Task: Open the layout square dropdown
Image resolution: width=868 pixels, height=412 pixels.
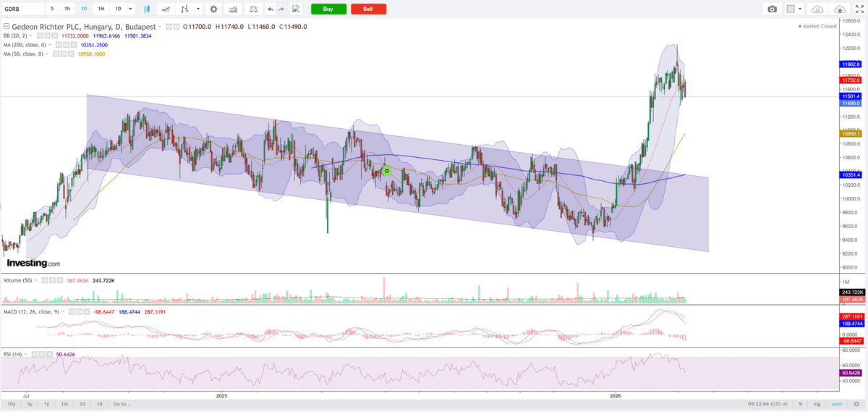Action: pos(795,9)
